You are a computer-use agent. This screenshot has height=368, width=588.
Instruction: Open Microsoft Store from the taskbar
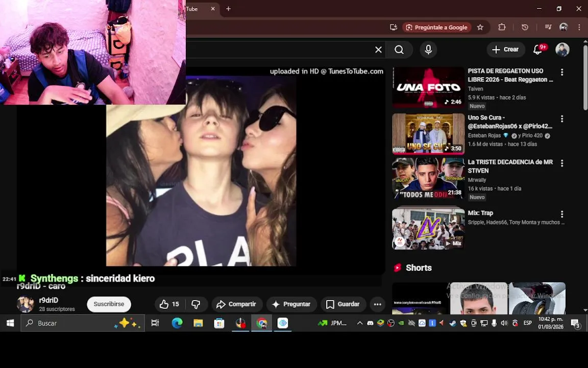[x=219, y=323]
